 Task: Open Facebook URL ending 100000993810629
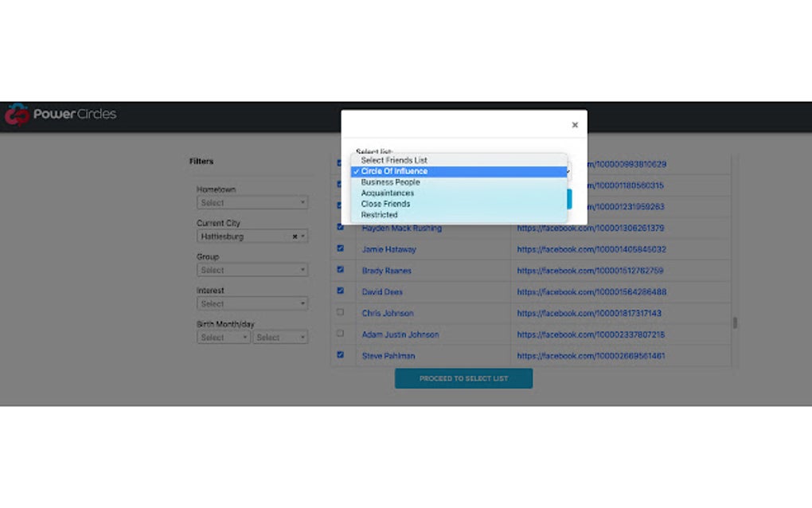(x=627, y=164)
